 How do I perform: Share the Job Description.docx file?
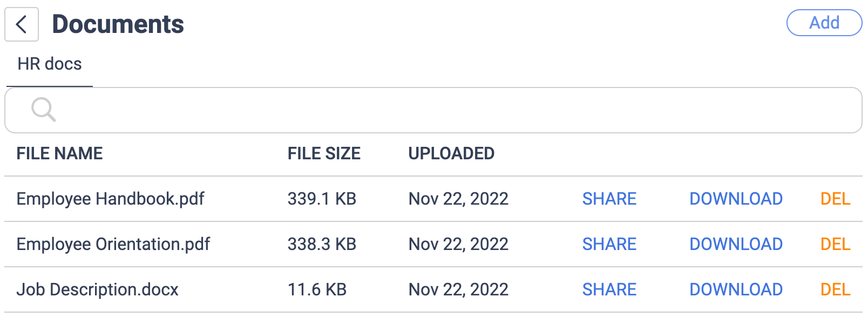click(609, 289)
